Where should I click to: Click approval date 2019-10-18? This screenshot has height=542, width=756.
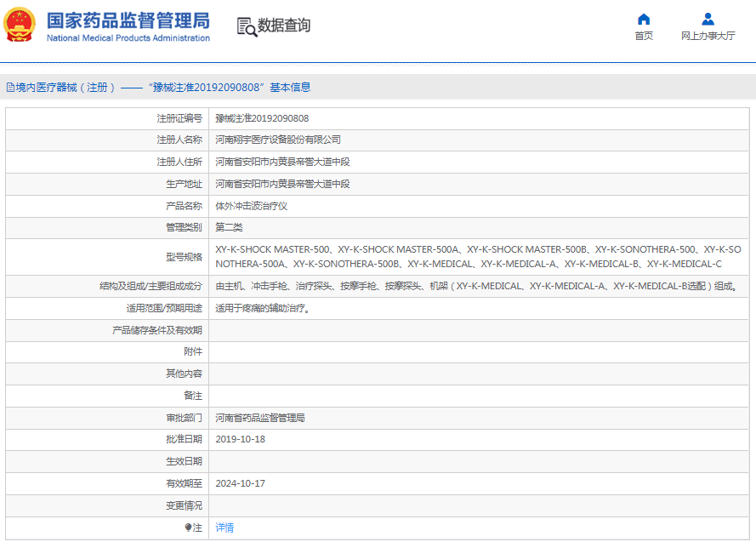click(240, 439)
